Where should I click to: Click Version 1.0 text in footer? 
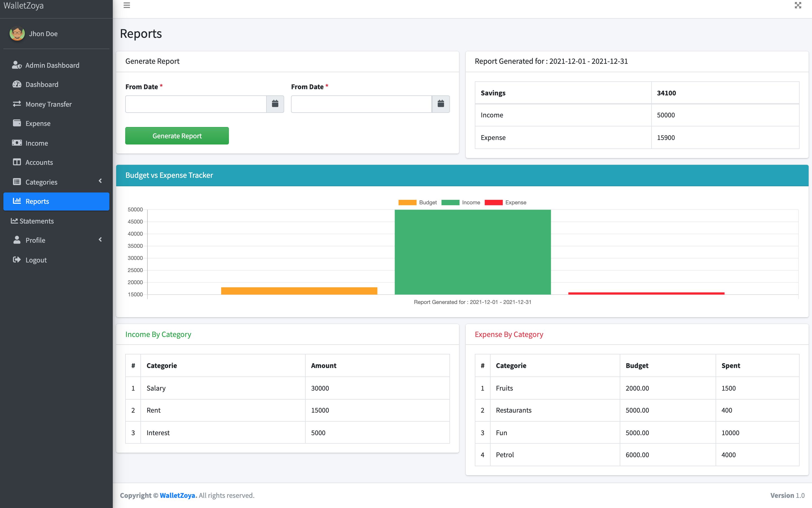787,495
